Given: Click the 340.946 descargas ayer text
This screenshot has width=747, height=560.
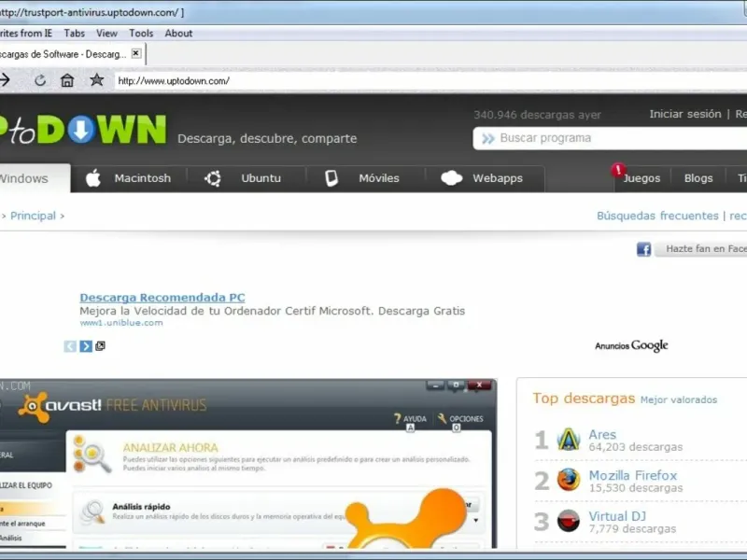Looking at the screenshot, I should click(x=537, y=115).
